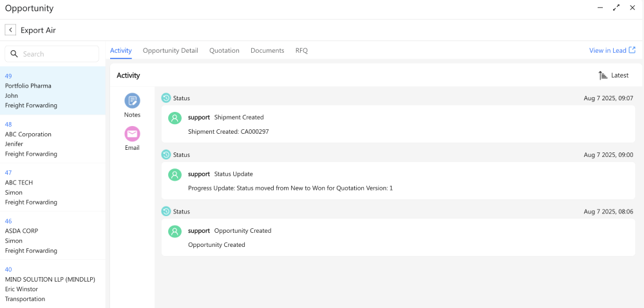Select the RFQ tab
The width and height of the screenshot is (644, 308).
pos(301,50)
